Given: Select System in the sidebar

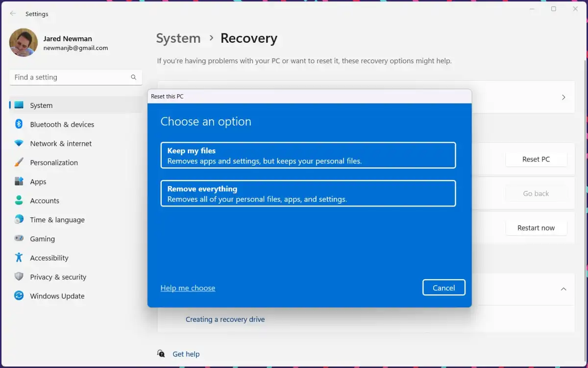Looking at the screenshot, I should pos(41,105).
